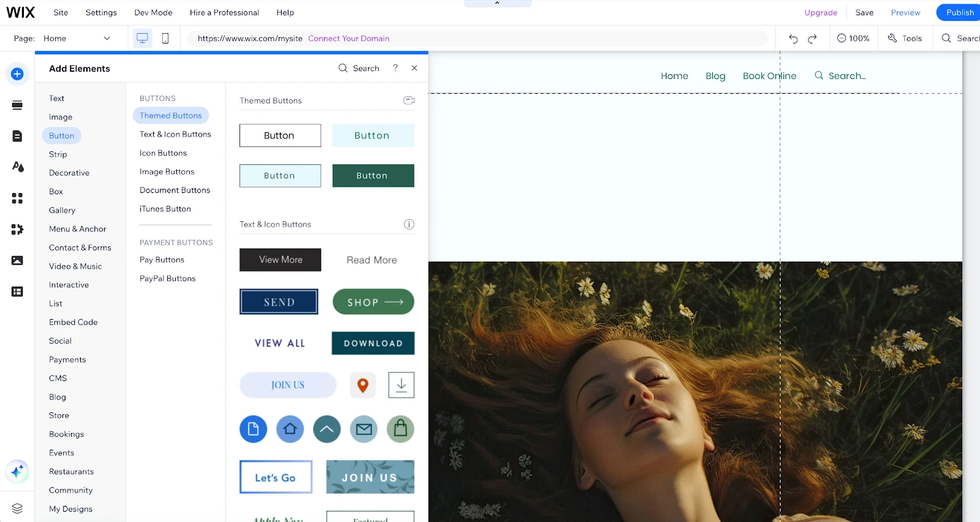980x522 pixels.
Task: Click the video icon beside Themed Buttons
Action: [409, 100]
